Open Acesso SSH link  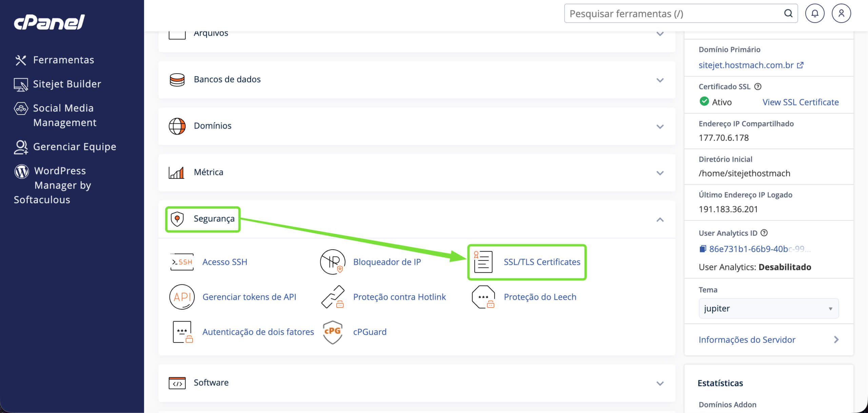(225, 262)
